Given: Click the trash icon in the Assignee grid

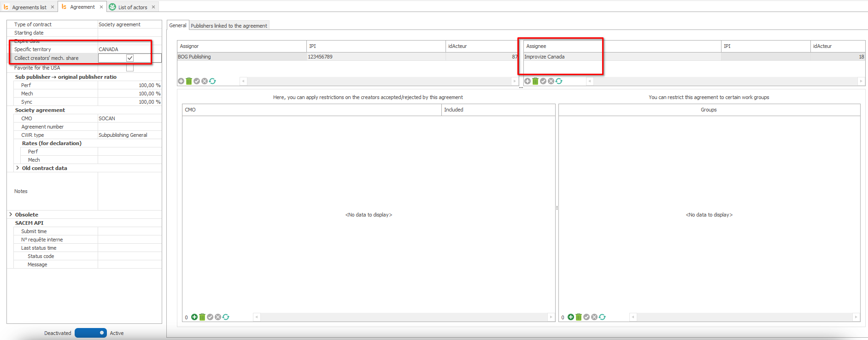Looking at the screenshot, I should pos(535,81).
